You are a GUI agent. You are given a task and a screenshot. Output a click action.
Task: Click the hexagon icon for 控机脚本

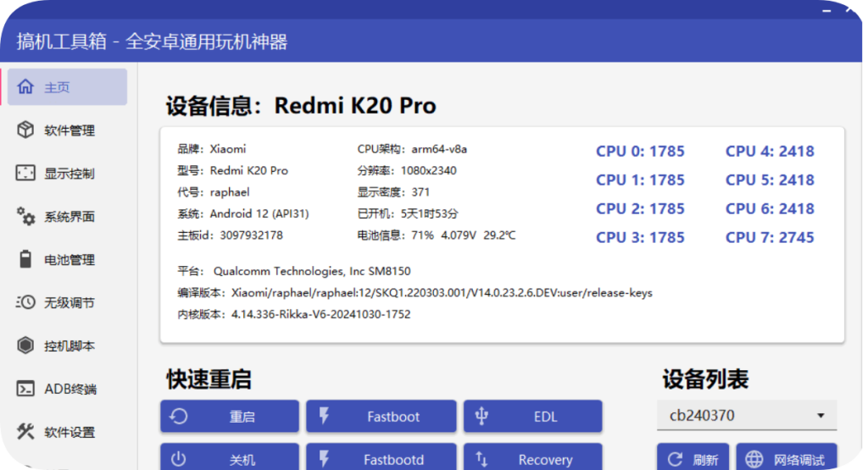coord(25,346)
